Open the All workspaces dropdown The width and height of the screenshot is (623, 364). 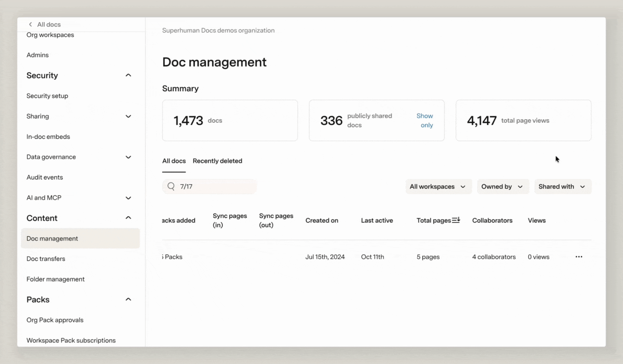tap(438, 186)
